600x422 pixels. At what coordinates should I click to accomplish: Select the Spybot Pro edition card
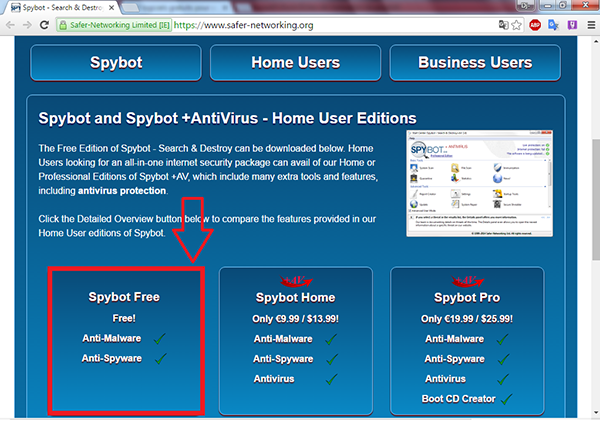coord(467,341)
